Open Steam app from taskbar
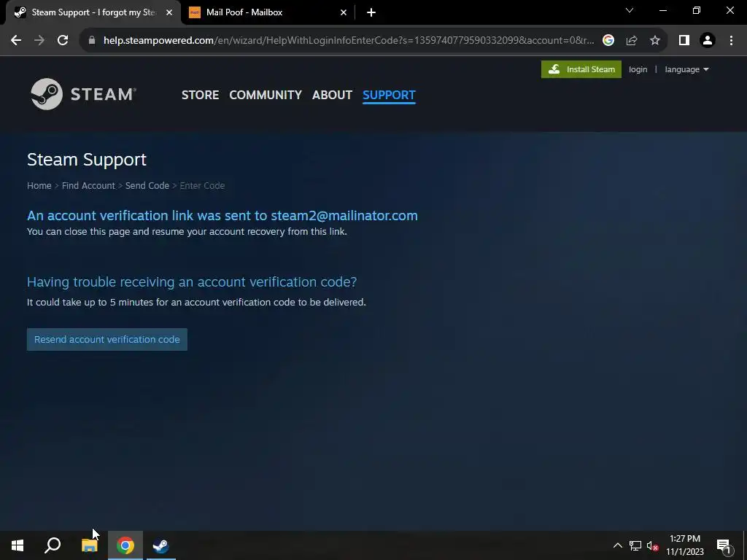This screenshot has width=747, height=560. [160, 545]
